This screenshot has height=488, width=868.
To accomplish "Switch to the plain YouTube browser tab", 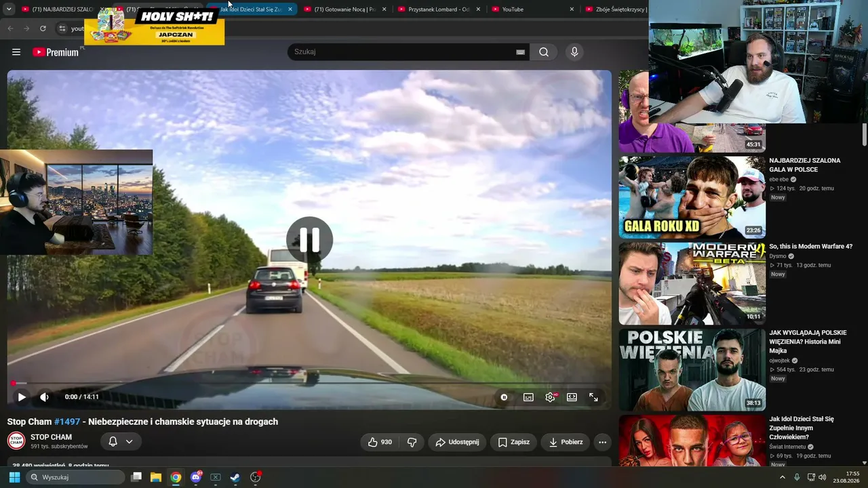I will (532, 9).
